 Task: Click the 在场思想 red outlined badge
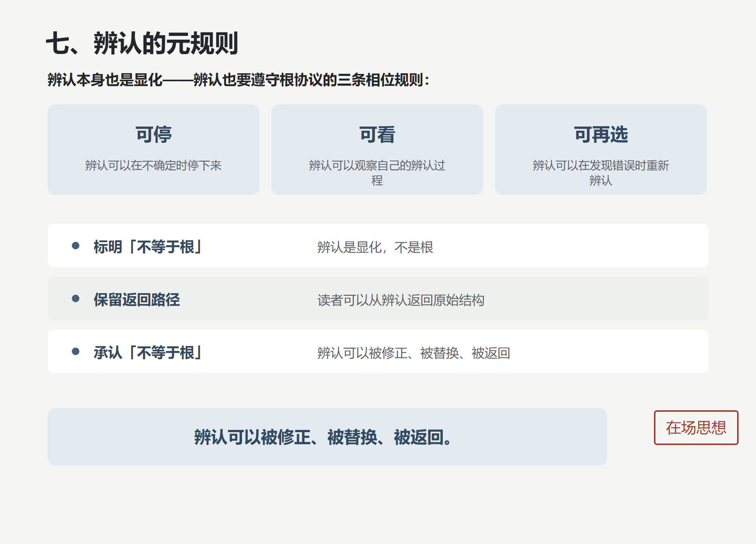click(x=696, y=428)
